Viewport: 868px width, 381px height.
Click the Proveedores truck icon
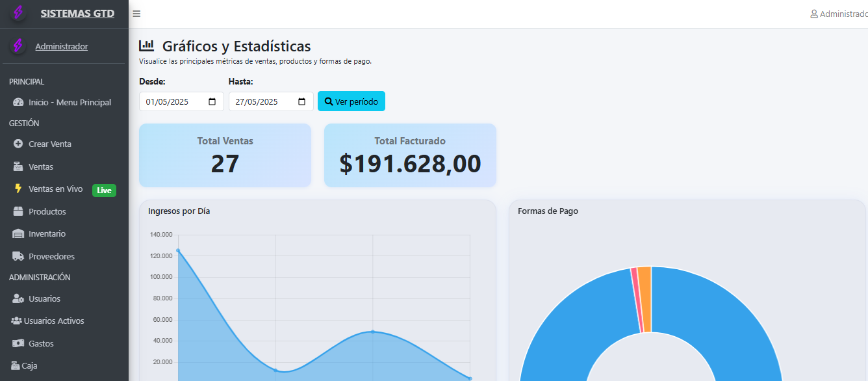pyautogui.click(x=18, y=256)
